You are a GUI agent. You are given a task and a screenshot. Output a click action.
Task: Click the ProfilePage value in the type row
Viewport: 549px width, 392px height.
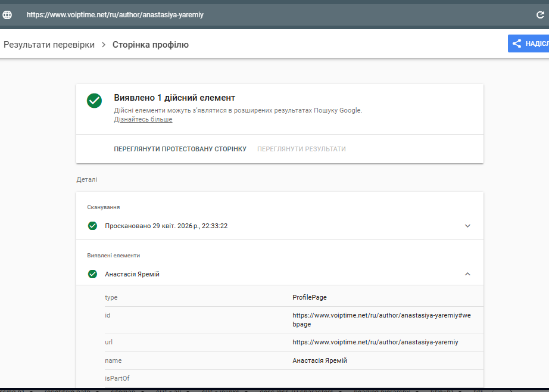click(x=310, y=297)
